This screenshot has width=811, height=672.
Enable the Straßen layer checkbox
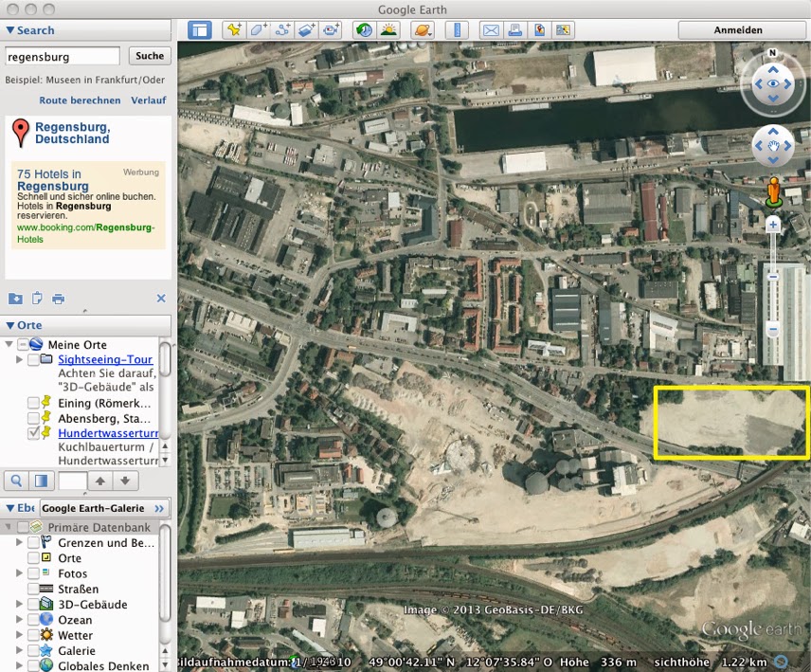click(x=33, y=589)
